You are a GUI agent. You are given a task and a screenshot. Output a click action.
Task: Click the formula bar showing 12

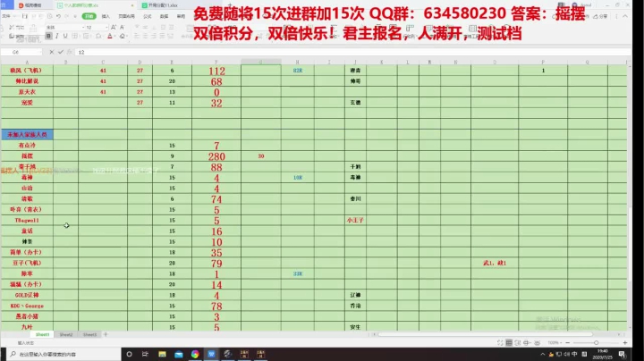coord(353,52)
